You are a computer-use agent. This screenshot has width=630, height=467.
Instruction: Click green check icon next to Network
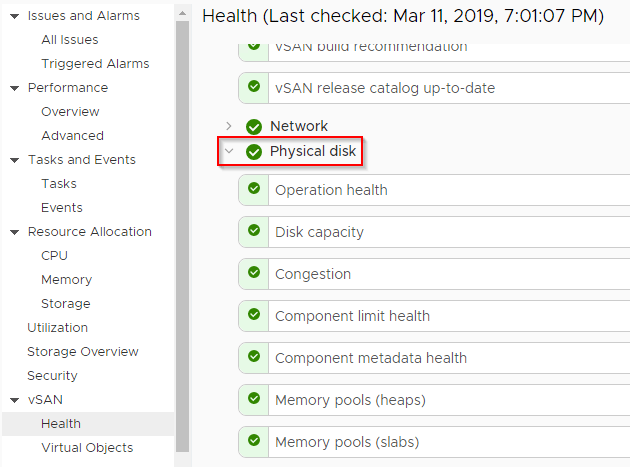tap(253, 127)
